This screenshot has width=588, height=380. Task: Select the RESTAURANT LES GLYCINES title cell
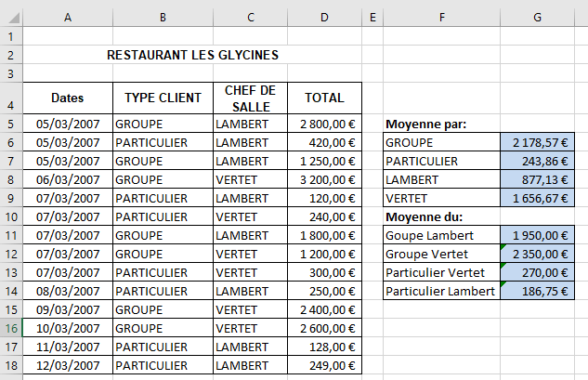tap(192, 55)
